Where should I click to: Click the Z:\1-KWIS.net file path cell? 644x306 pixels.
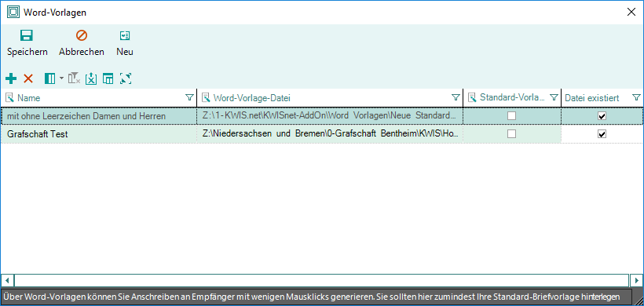330,116
